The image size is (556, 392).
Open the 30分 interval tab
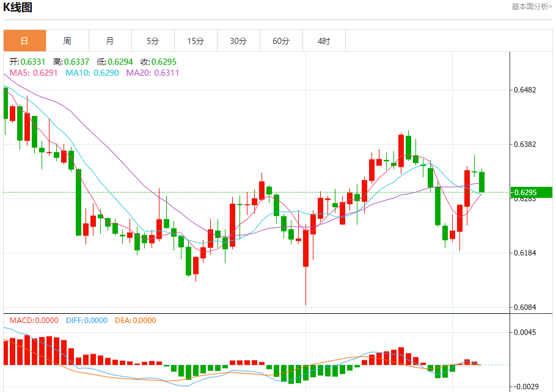(238, 41)
